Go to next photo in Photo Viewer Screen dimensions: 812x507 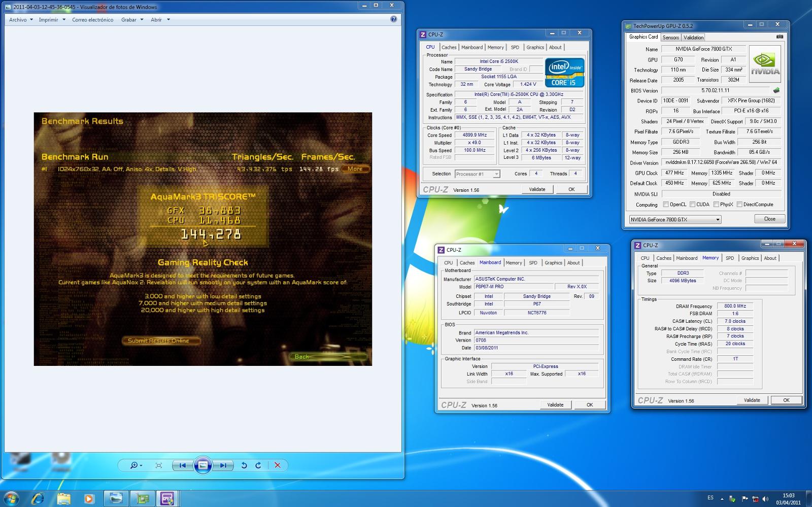click(223, 465)
